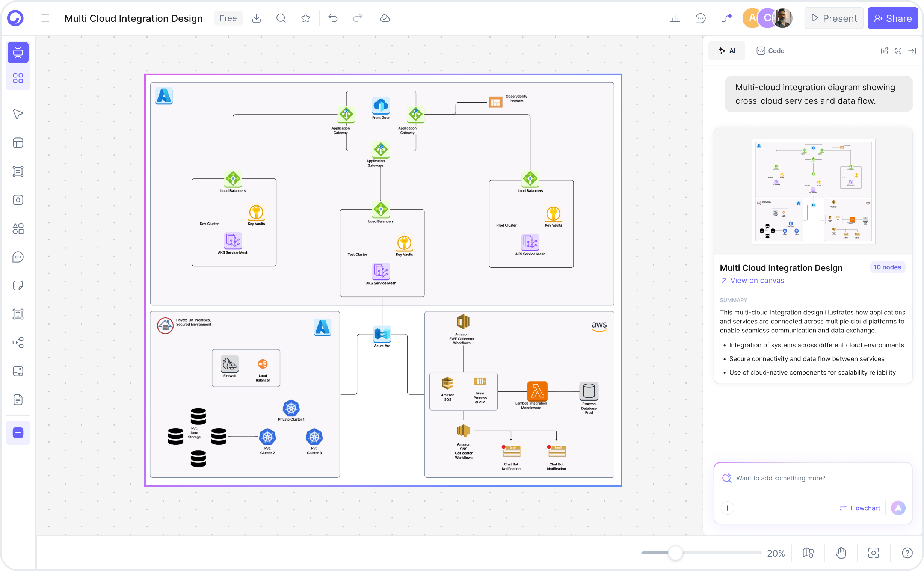This screenshot has height=571, width=924.
Task: Click the fit to screen focus icon
Action: 873,553
